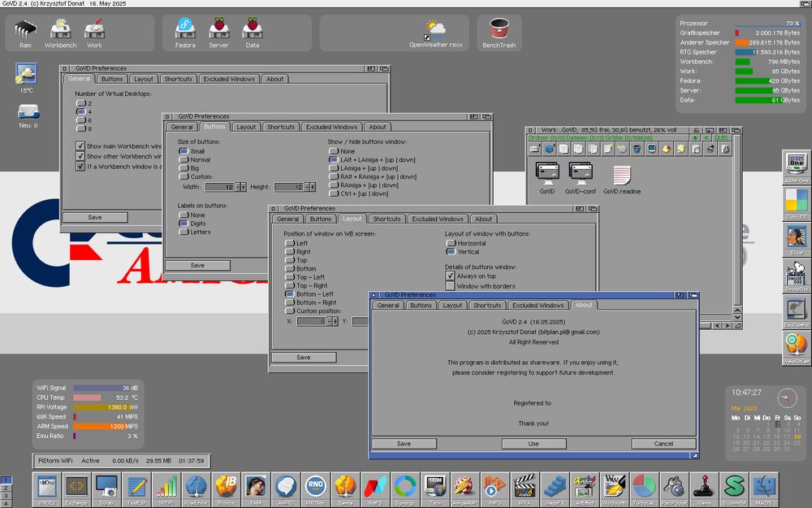
Task: Open the Ram disk icon
Action: 25,29
